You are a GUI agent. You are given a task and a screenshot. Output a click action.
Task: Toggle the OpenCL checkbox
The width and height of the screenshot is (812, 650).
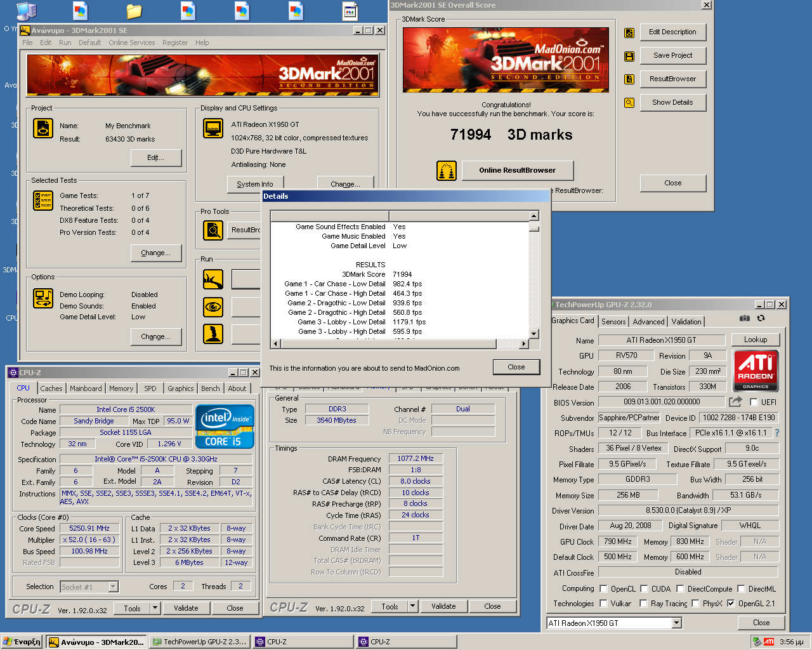604,588
